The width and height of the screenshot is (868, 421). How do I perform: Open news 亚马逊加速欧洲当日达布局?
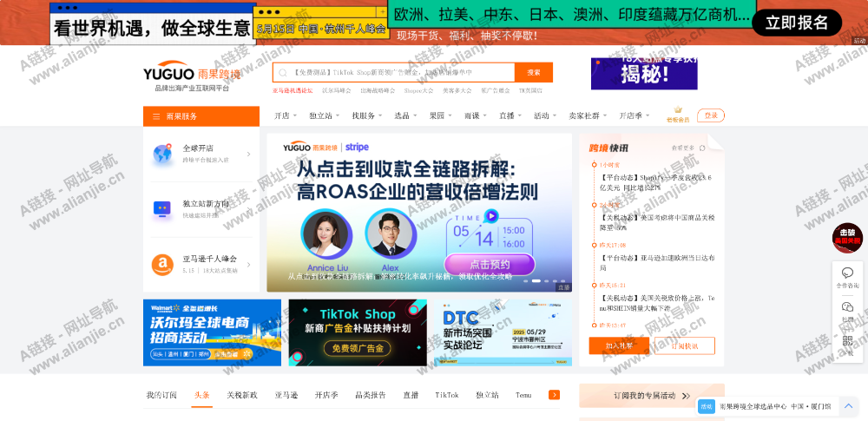coord(658,263)
